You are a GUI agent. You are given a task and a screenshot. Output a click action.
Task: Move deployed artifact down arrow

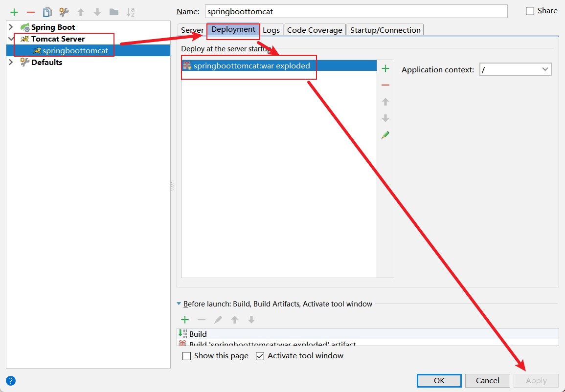(385, 118)
